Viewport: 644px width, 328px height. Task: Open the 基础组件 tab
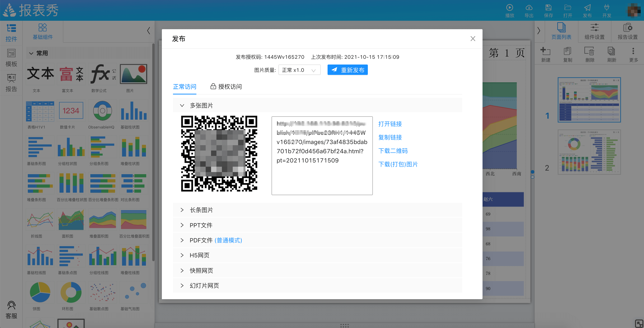43,31
